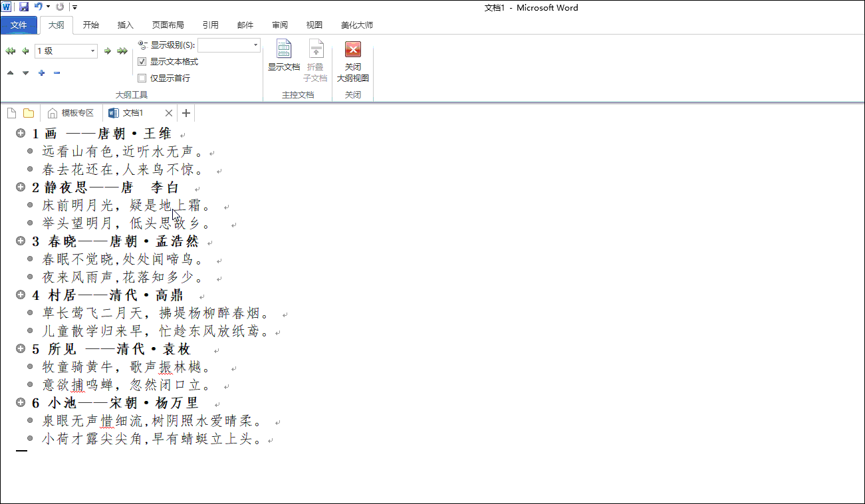Click the minus Collapse outline icon
The width and height of the screenshot is (865, 504).
(x=57, y=72)
